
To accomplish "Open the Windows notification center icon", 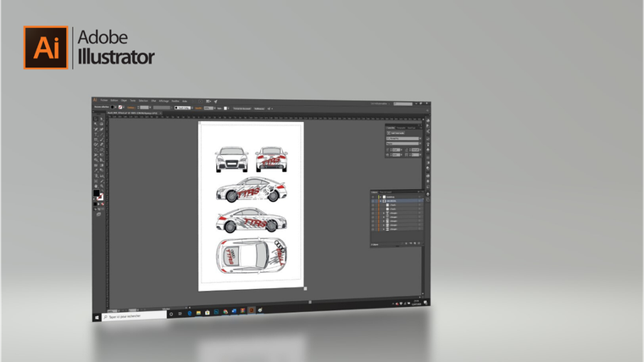I will [x=425, y=303].
